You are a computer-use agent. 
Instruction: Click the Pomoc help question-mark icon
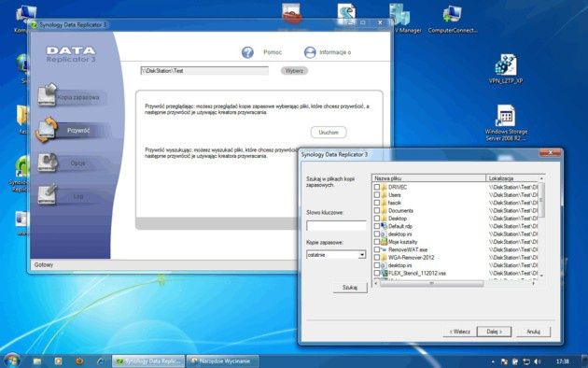pyautogui.click(x=247, y=52)
